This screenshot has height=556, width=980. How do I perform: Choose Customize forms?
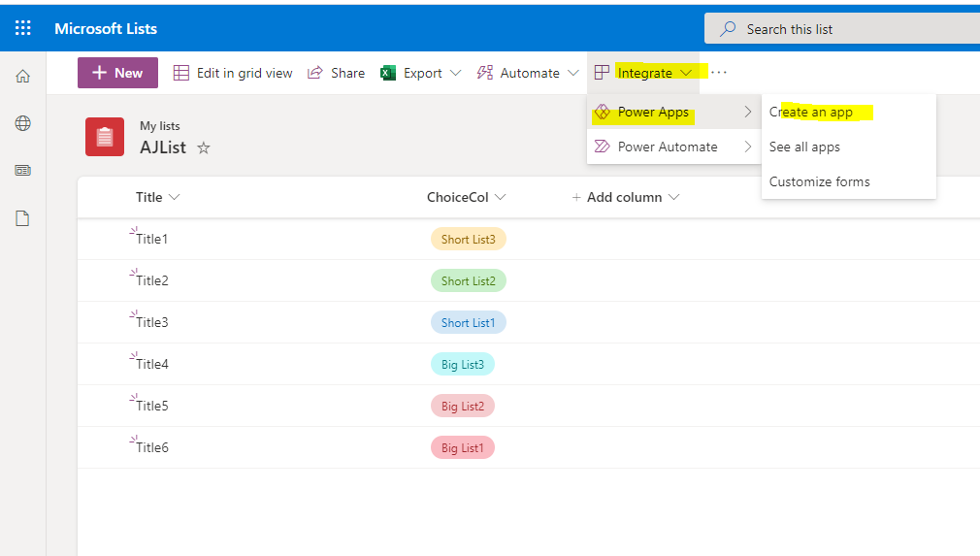click(819, 181)
